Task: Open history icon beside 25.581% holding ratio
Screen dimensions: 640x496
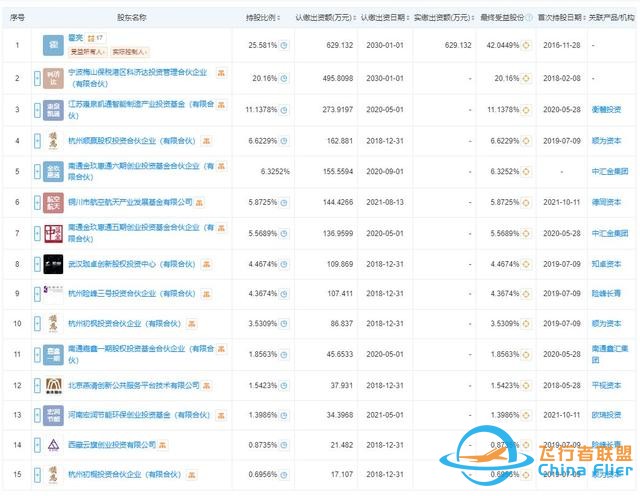Action: (284, 45)
